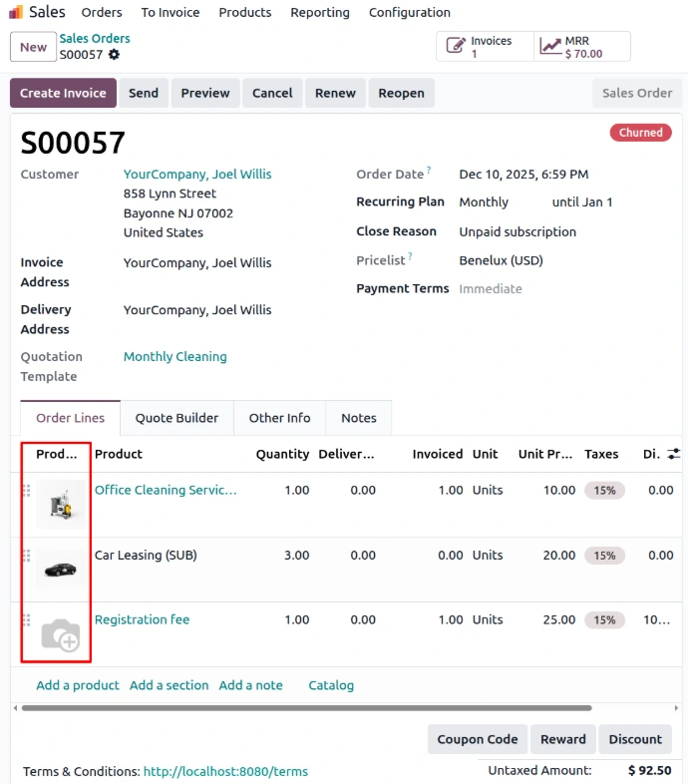Click the MRR chart stat icon

tap(549, 46)
